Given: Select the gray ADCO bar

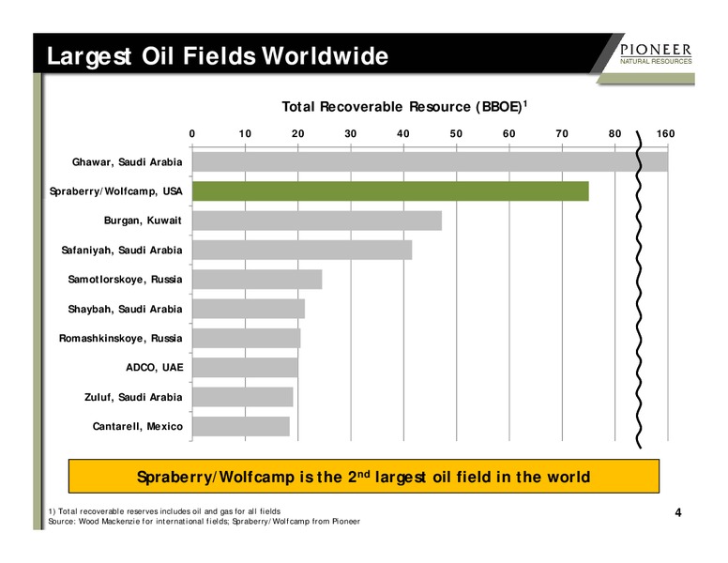Looking at the screenshot, I should (x=245, y=368).
